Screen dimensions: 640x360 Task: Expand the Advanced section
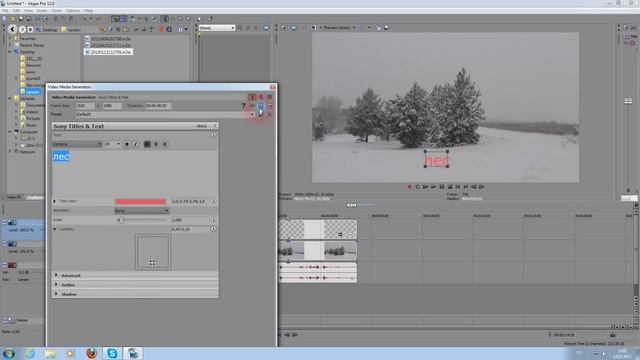coord(56,276)
